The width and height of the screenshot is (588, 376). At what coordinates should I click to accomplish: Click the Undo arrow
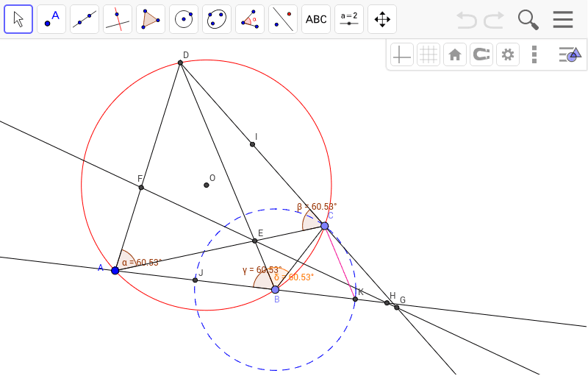tap(467, 20)
